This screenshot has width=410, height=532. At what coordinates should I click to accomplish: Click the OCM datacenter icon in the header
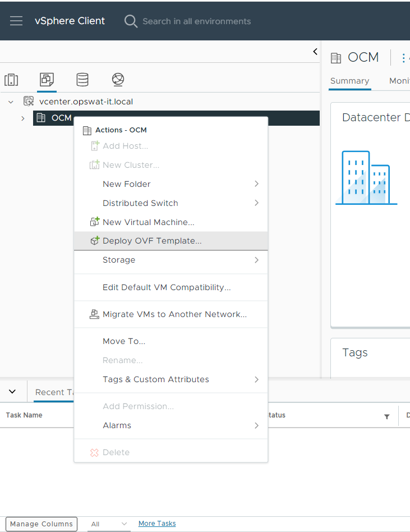click(336, 58)
